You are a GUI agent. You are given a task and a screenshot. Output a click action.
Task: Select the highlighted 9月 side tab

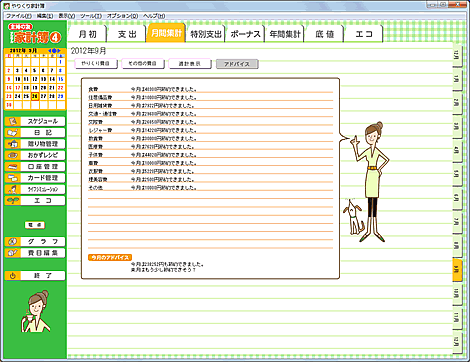[457, 269]
